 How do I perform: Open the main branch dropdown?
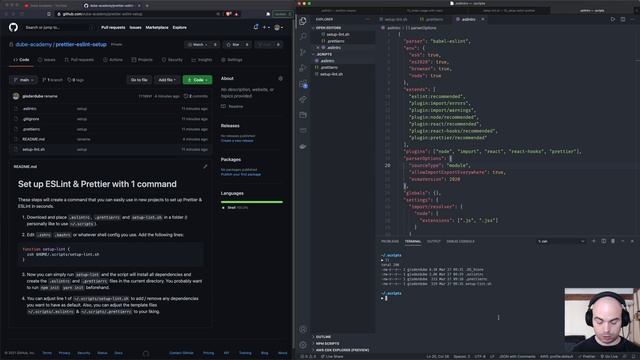point(24,80)
